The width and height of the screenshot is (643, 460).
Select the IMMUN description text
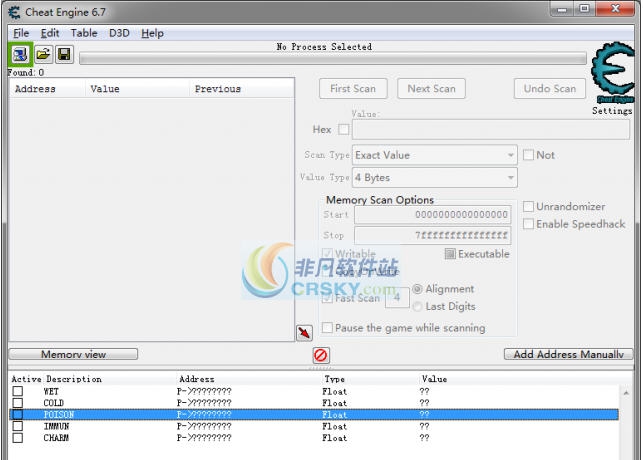click(x=56, y=426)
